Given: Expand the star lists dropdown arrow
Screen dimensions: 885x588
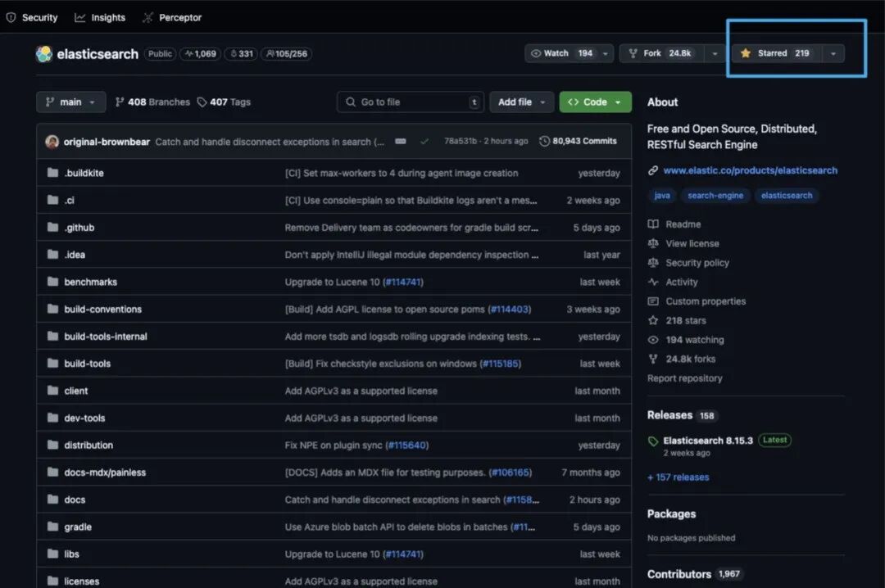Looking at the screenshot, I should [833, 53].
